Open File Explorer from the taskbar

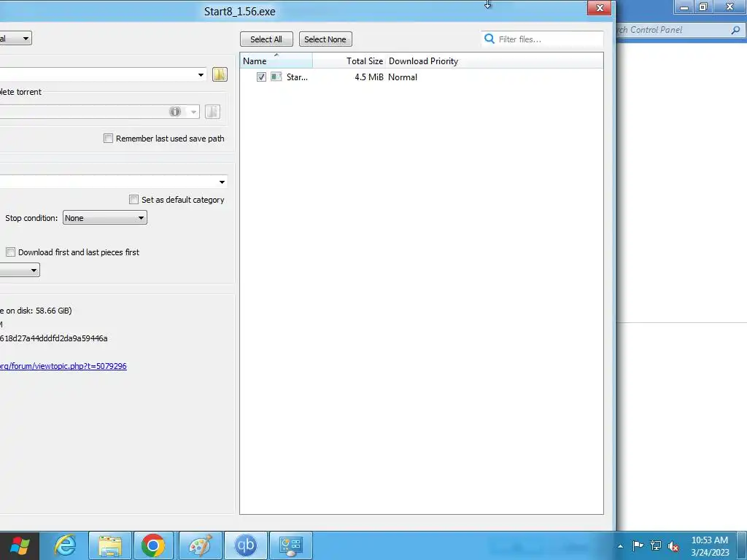pos(110,545)
